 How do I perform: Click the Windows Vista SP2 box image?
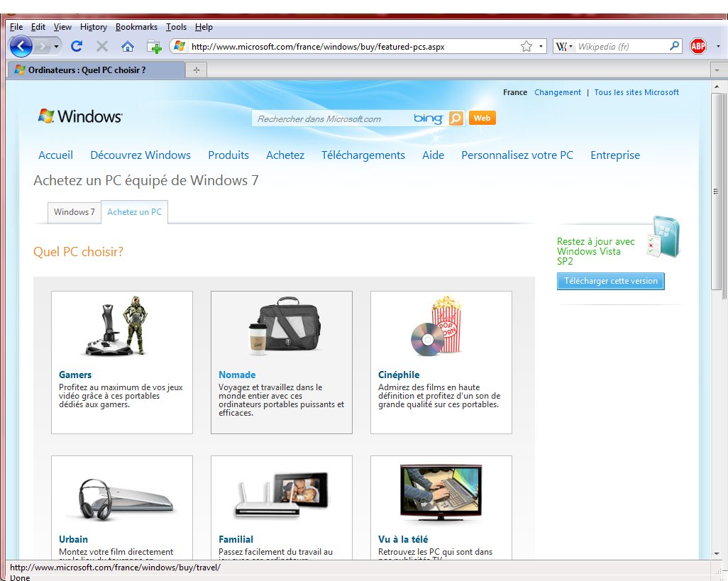pyautogui.click(x=664, y=237)
